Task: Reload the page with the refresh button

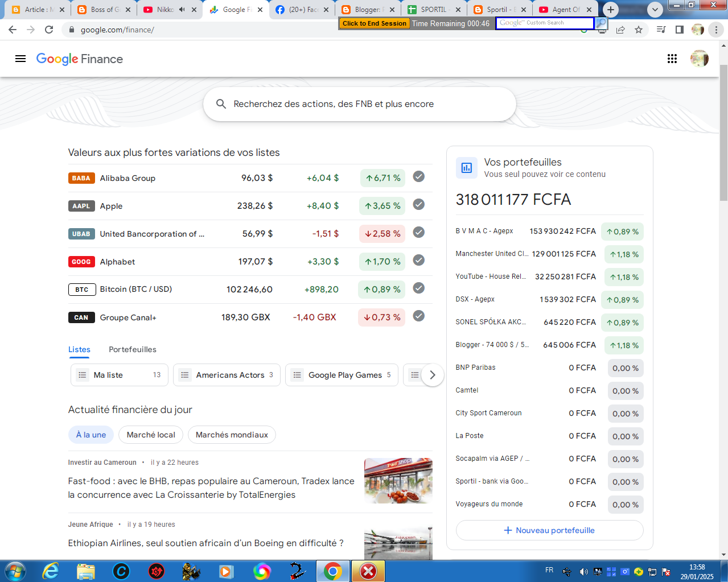Action: coord(49,30)
